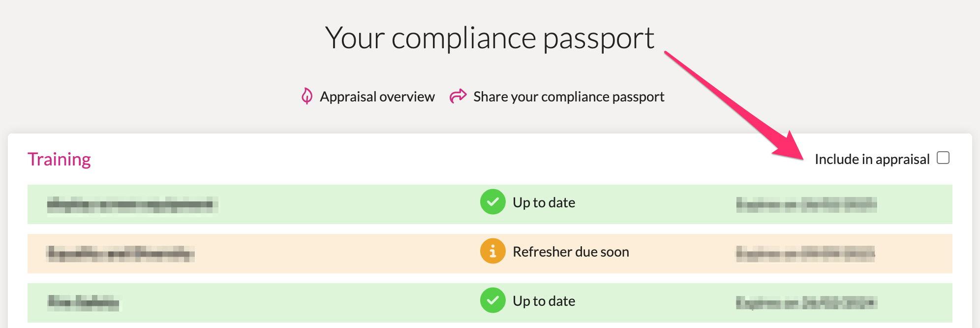
Task: Click the Appraisal overview leaf icon
Action: click(307, 96)
